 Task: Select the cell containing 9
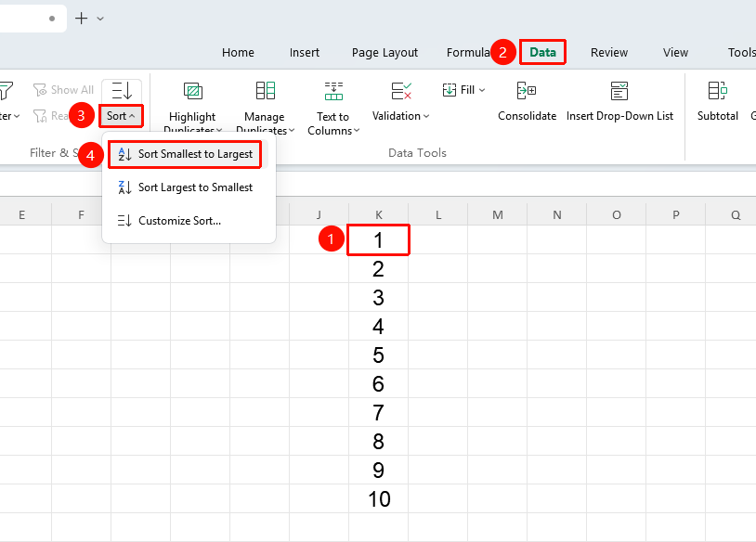(379, 471)
